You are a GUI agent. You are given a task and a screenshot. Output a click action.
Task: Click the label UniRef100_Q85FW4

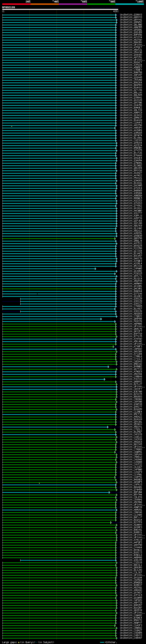(131, 319)
